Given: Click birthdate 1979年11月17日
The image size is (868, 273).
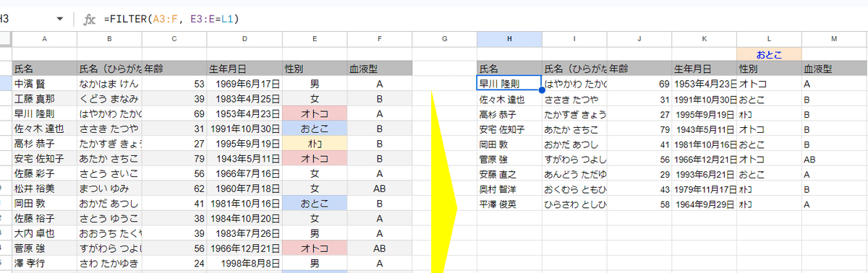Looking at the screenshot, I should click(705, 189).
